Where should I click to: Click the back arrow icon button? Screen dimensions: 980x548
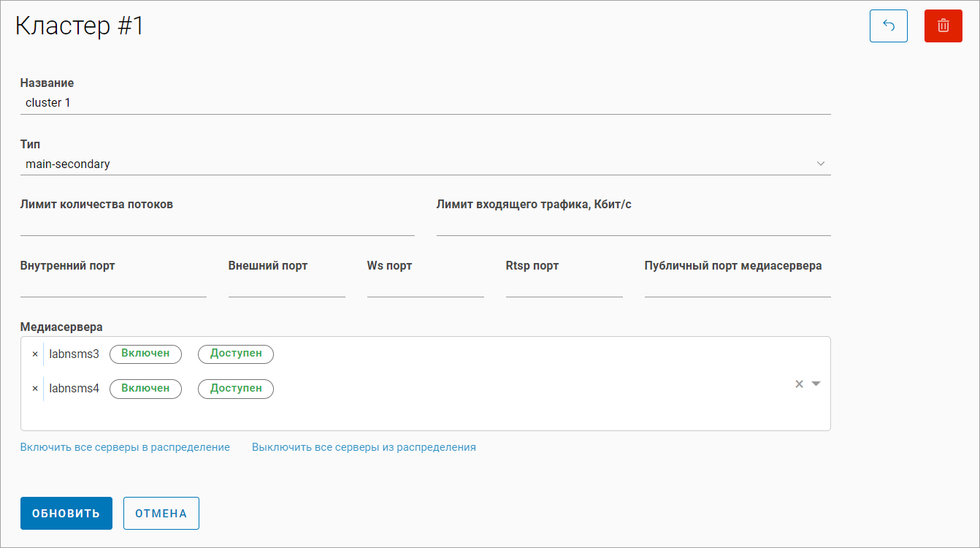[888, 26]
